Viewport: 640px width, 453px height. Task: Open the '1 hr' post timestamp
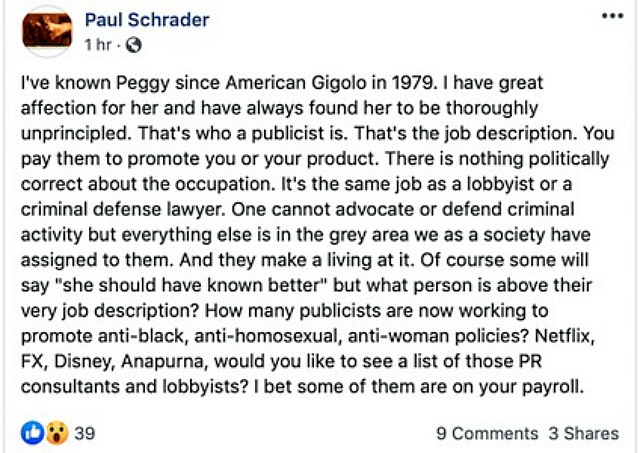[x=98, y=44]
